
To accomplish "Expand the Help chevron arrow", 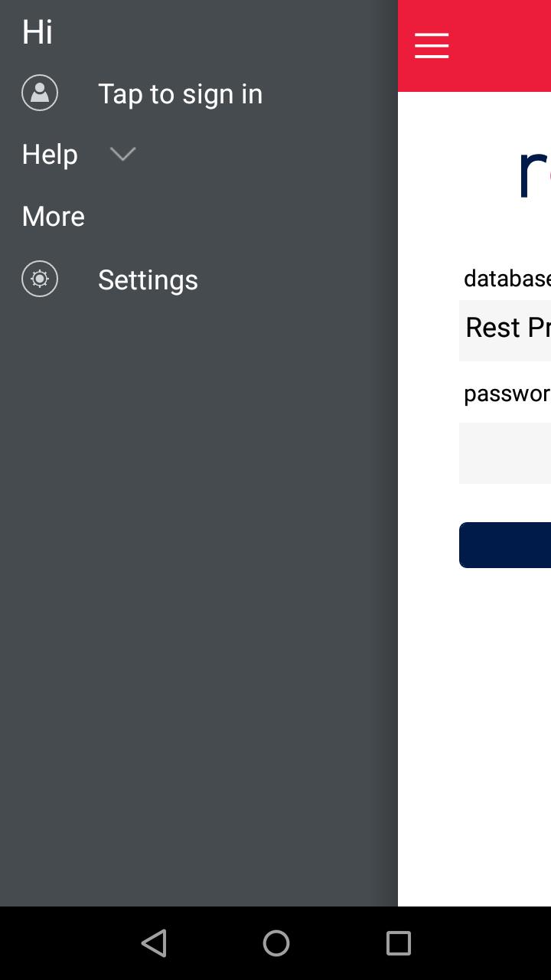I will click(x=122, y=154).
